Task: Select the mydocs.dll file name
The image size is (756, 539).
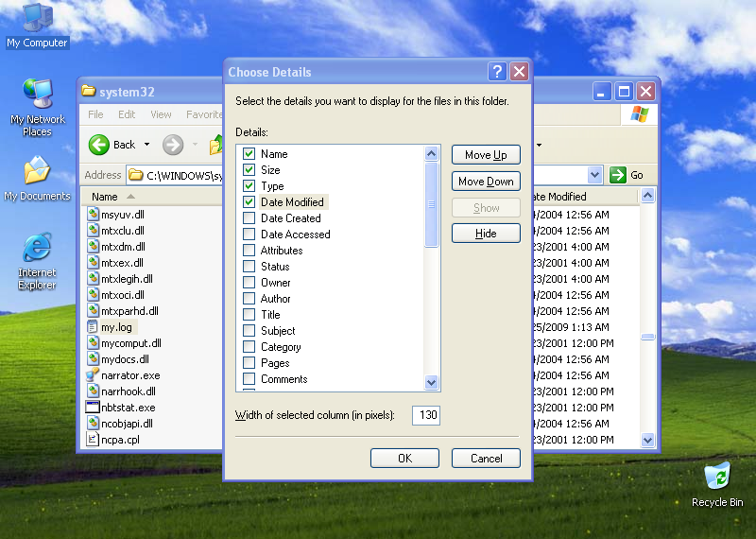Action: [125, 359]
